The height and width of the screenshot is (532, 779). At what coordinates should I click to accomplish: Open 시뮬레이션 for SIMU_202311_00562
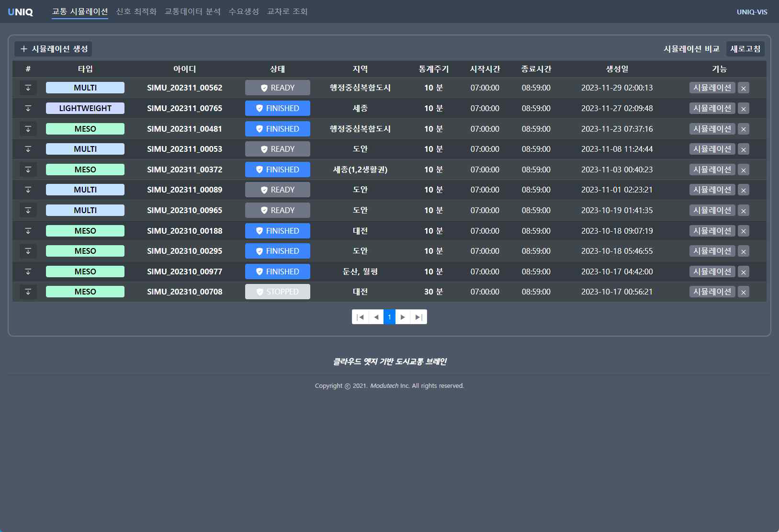point(712,88)
